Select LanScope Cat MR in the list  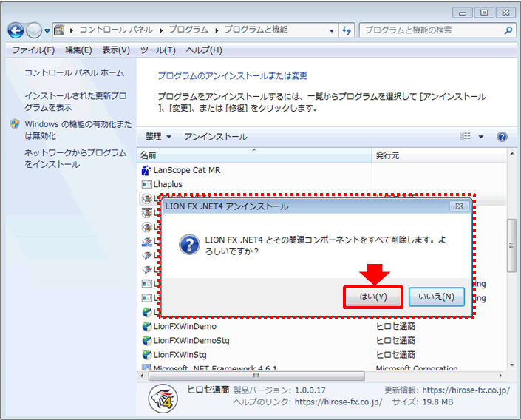click(x=187, y=170)
